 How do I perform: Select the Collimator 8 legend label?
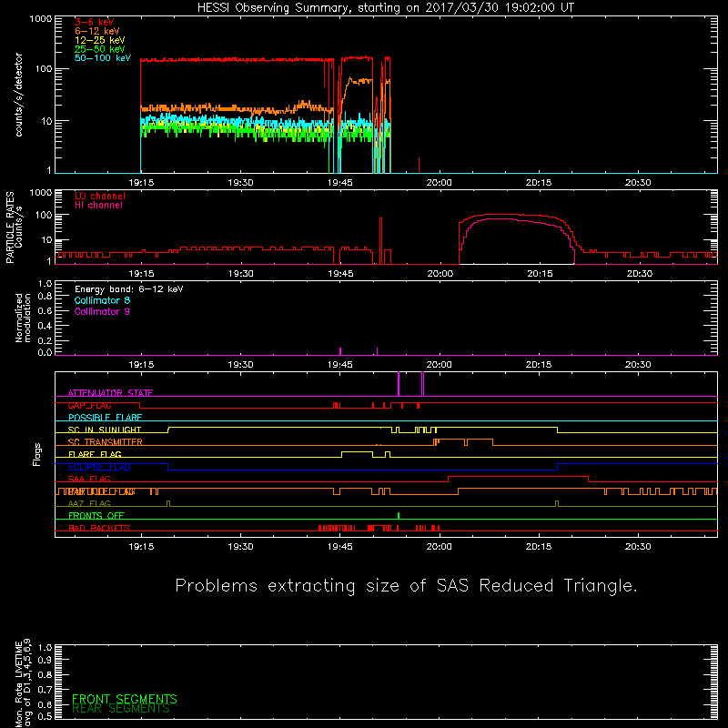[103, 300]
